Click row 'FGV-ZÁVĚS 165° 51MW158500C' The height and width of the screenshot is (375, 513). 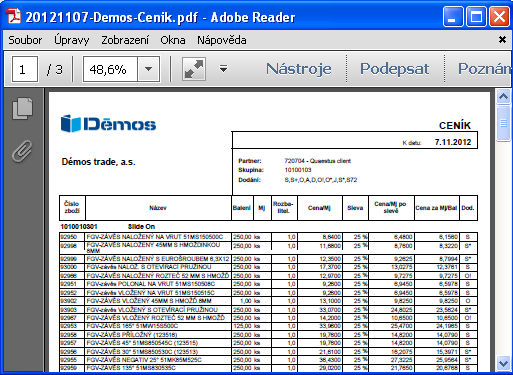(268, 326)
